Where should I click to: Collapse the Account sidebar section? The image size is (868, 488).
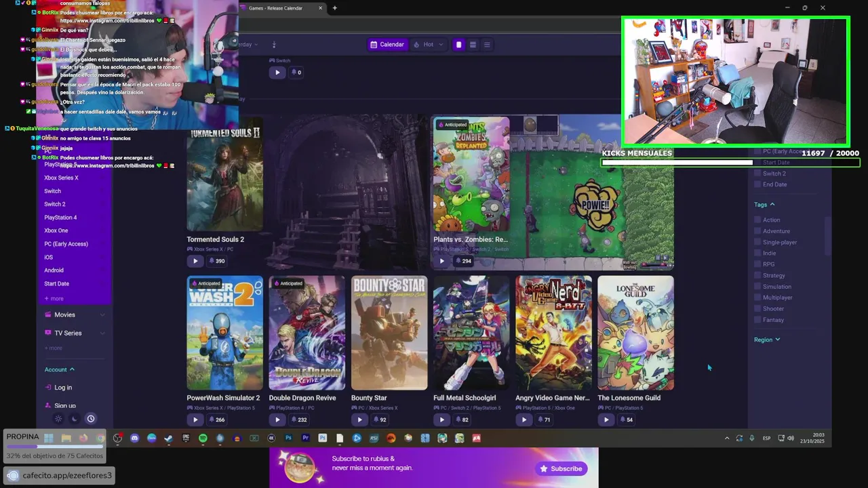(60, 369)
